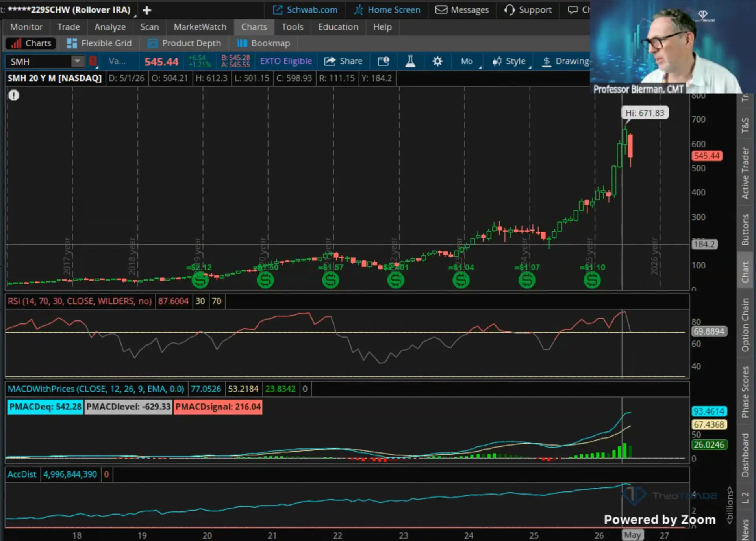Viewport: 756px width, 541px height.
Task: Switch to the Monitor tab
Action: [26, 27]
